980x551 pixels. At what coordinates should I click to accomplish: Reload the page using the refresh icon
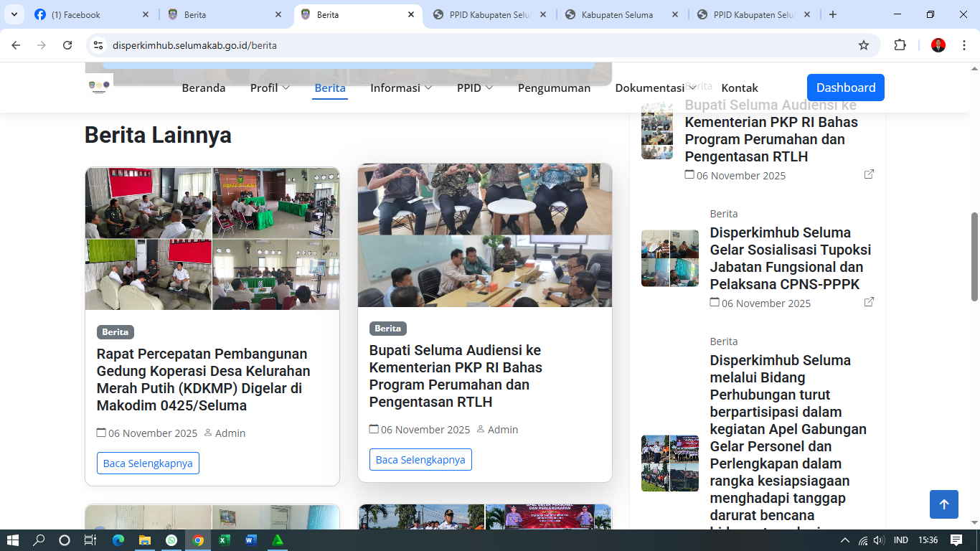(x=67, y=45)
